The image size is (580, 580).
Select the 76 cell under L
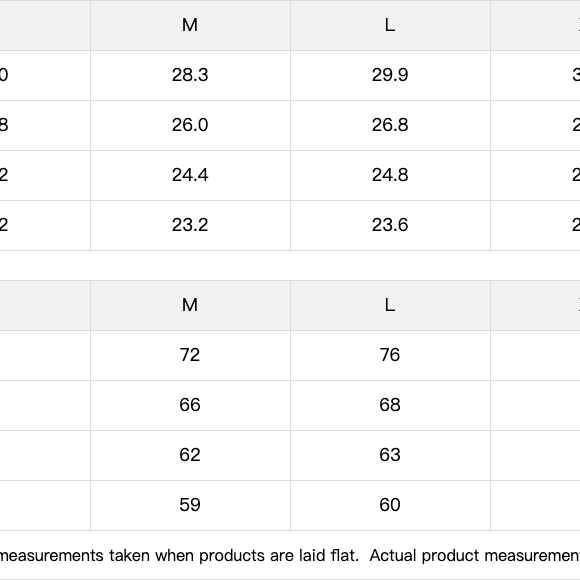pyautogui.click(x=390, y=355)
